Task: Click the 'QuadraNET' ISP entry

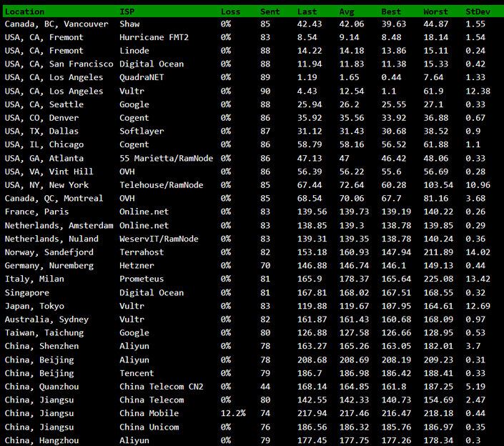Action: coord(142,77)
